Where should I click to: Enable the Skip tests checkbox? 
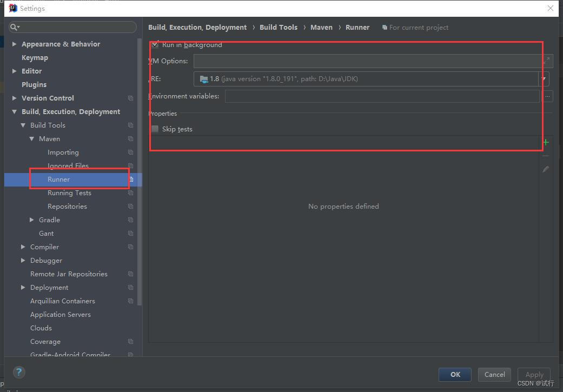155,129
